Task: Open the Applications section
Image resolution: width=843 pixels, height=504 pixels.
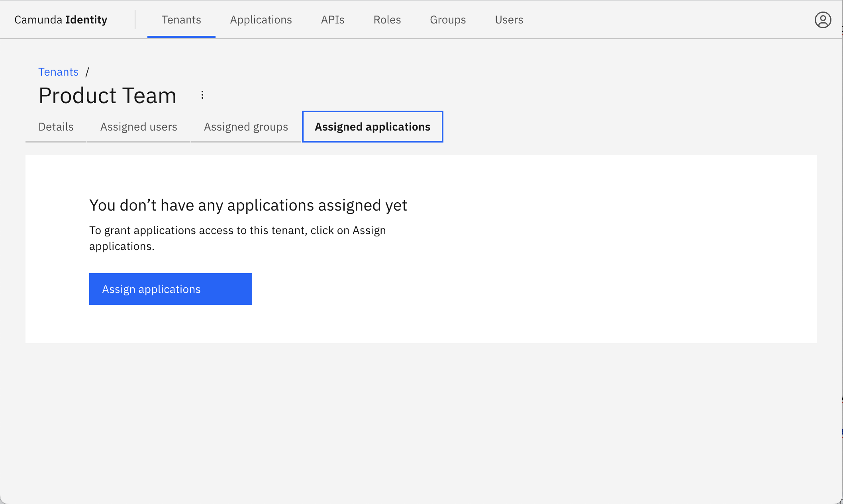Action: tap(261, 20)
